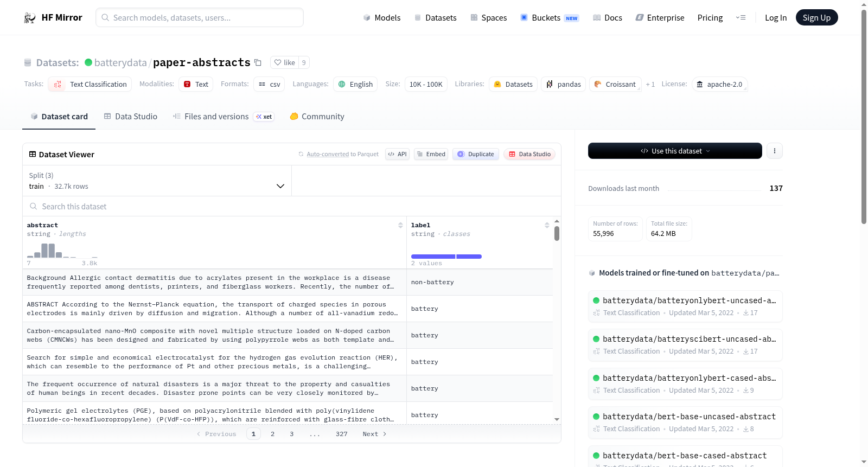Open the Datasets menu item
Viewport: 868px width, 467px height.
tap(435, 18)
